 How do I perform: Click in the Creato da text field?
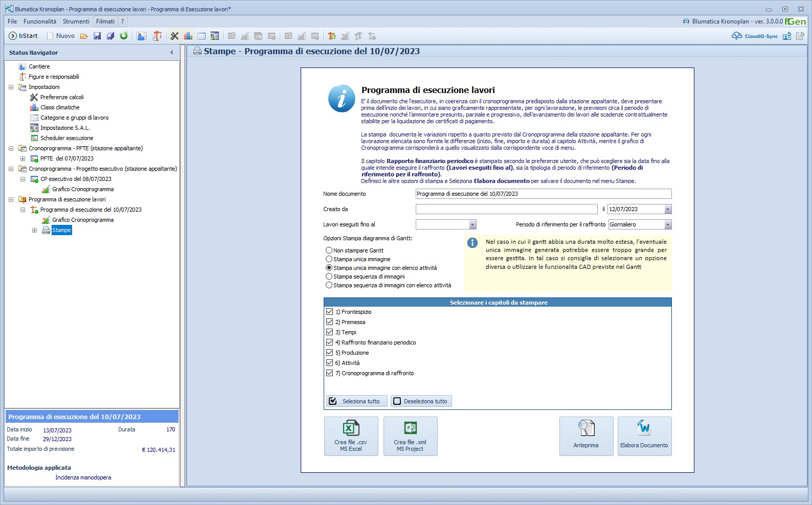(x=506, y=210)
